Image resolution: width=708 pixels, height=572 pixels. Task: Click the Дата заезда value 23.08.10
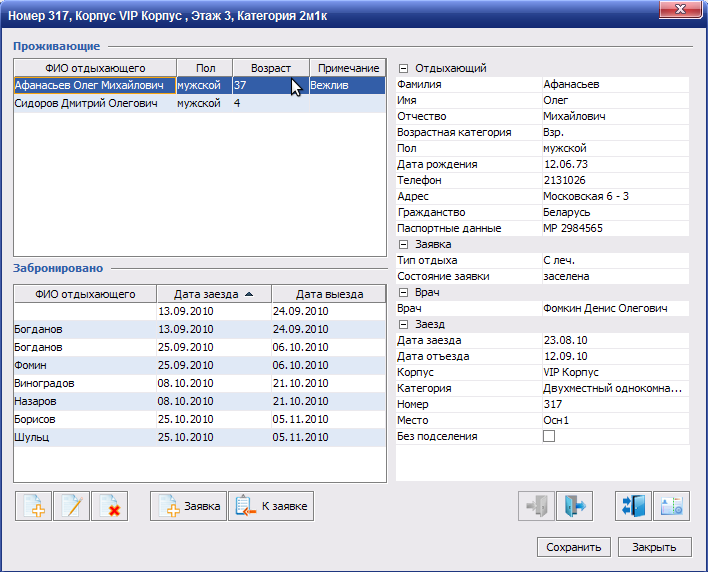point(616,340)
